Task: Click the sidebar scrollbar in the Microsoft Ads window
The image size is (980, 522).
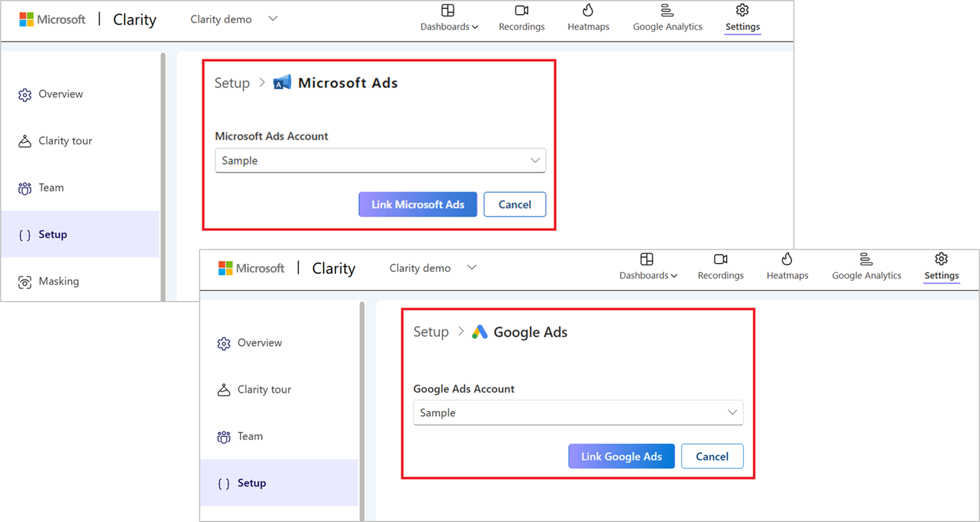Action: click(163, 177)
